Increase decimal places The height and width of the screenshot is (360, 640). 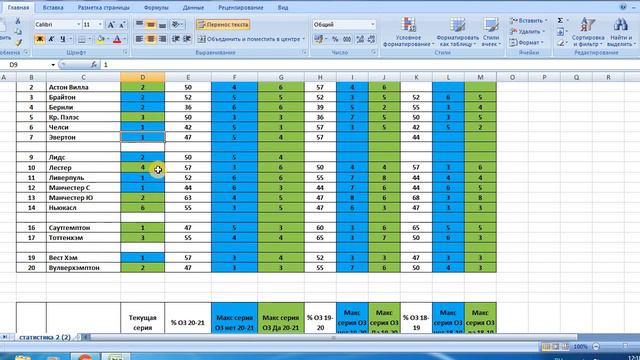[x=360, y=39]
